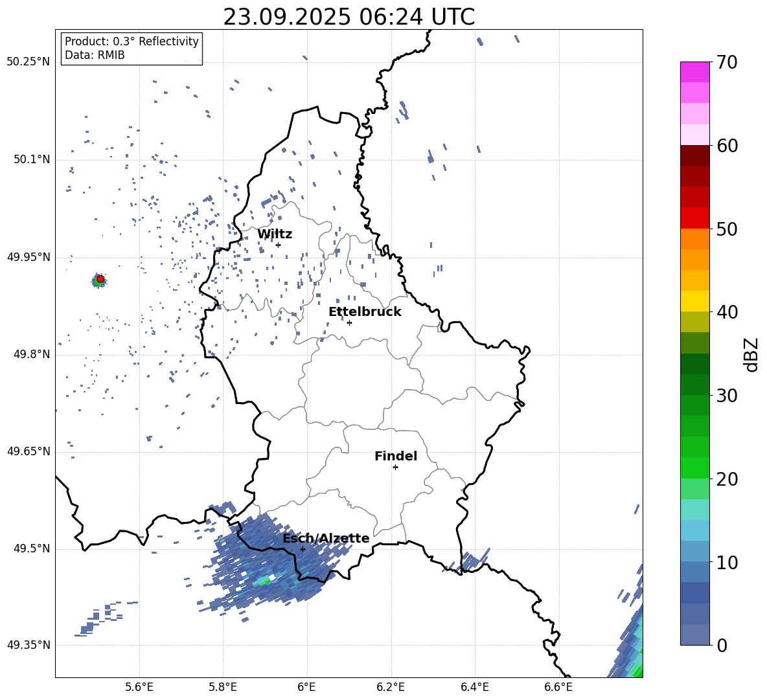The image size is (767, 700).
Task: Click the "Product: 0.3° Reflectivity" text
Action: coord(132,41)
